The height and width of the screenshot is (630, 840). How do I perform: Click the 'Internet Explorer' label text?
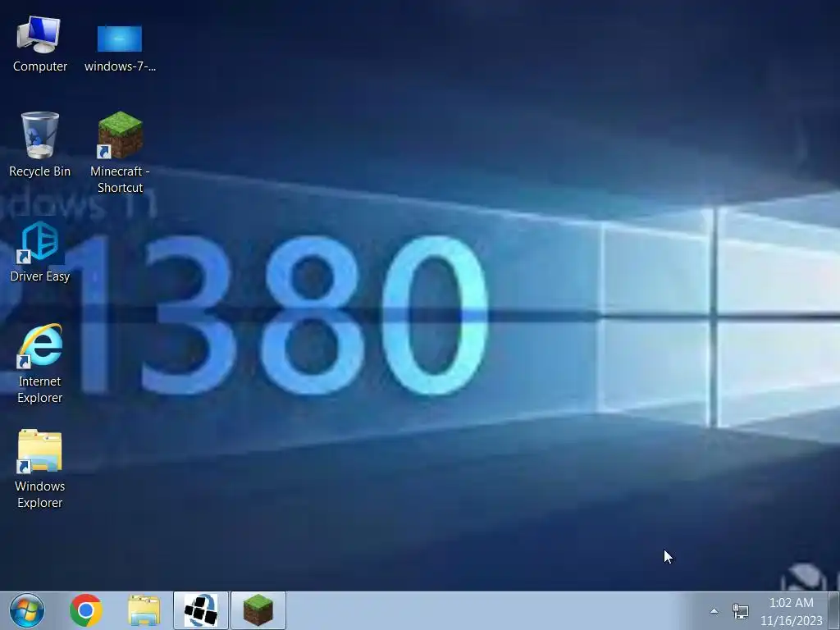click(39, 390)
